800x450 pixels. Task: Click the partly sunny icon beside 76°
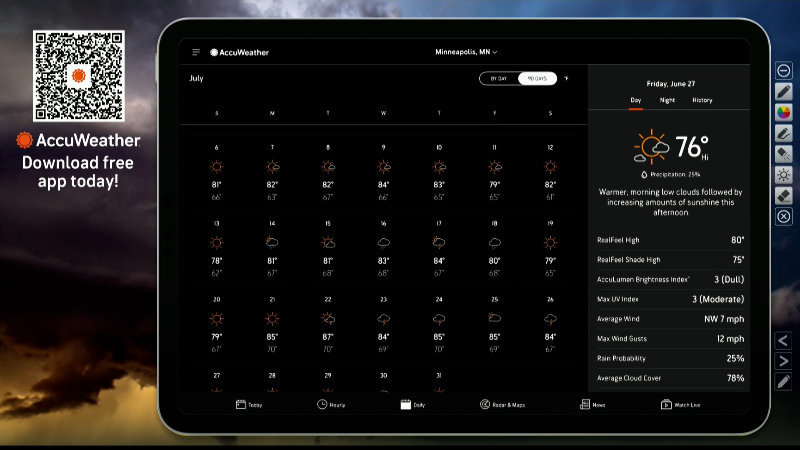point(652,146)
